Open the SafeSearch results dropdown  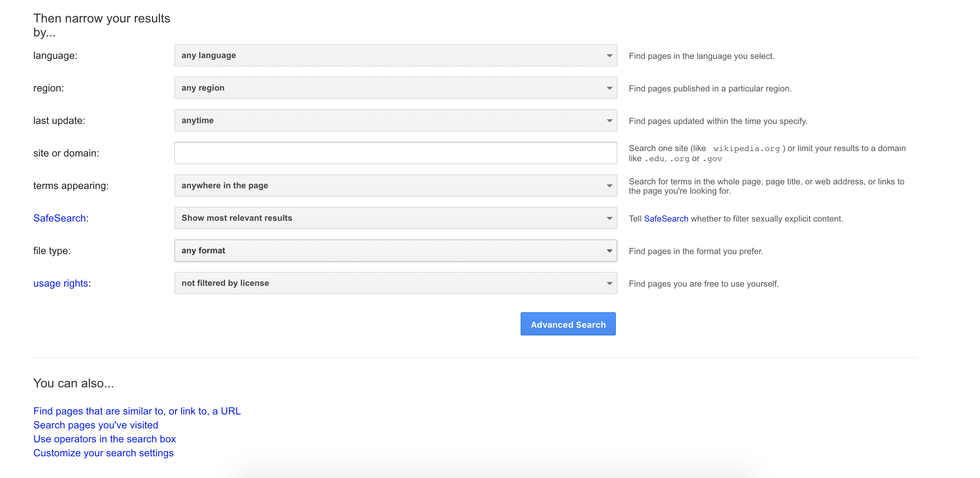(395, 218)
